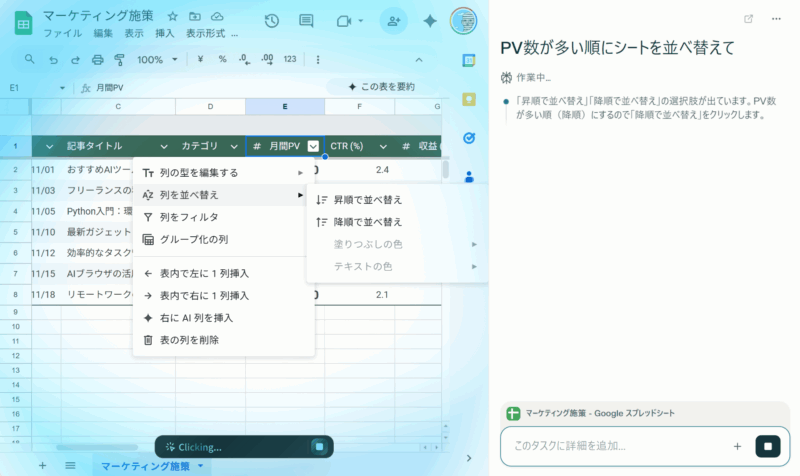Select 表の列を削除 menu entry
The width and height of the screenshot is (800, 476).
click(x=188, y=340)
